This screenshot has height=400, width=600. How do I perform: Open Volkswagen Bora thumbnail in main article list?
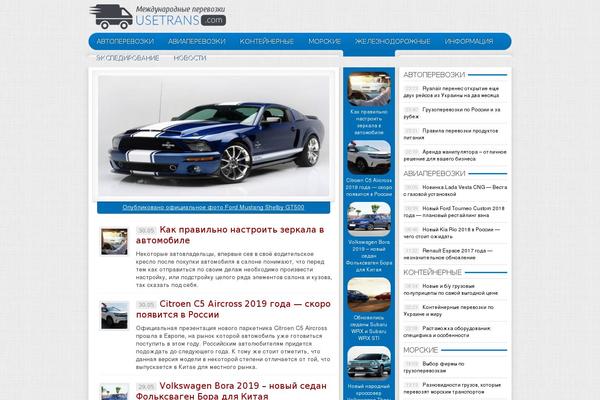tap(114, 392)
